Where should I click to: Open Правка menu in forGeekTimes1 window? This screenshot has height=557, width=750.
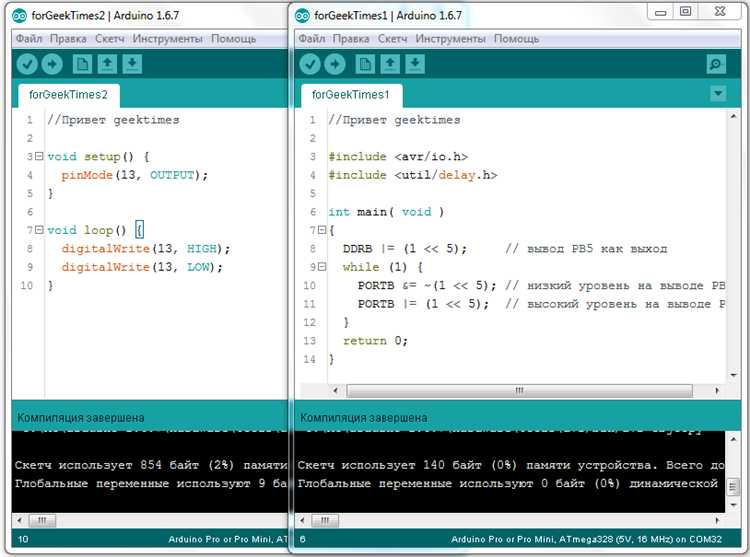tap(351, 39)
